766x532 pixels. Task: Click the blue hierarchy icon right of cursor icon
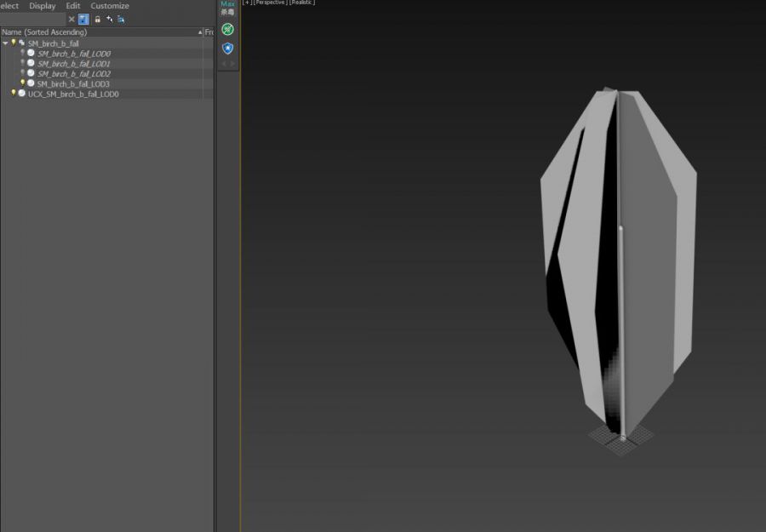pyautogui.click(x=121, y=19)
